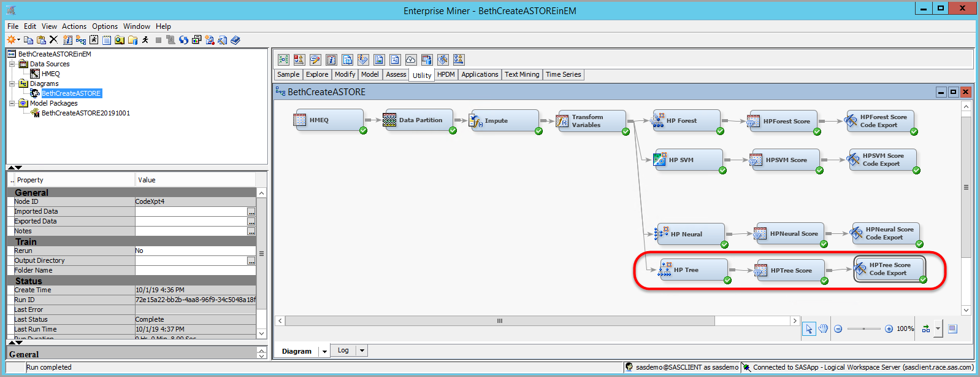Open the Notes ellipsis button
Viewport: 980px width, 377px height.
click(251, 231)
